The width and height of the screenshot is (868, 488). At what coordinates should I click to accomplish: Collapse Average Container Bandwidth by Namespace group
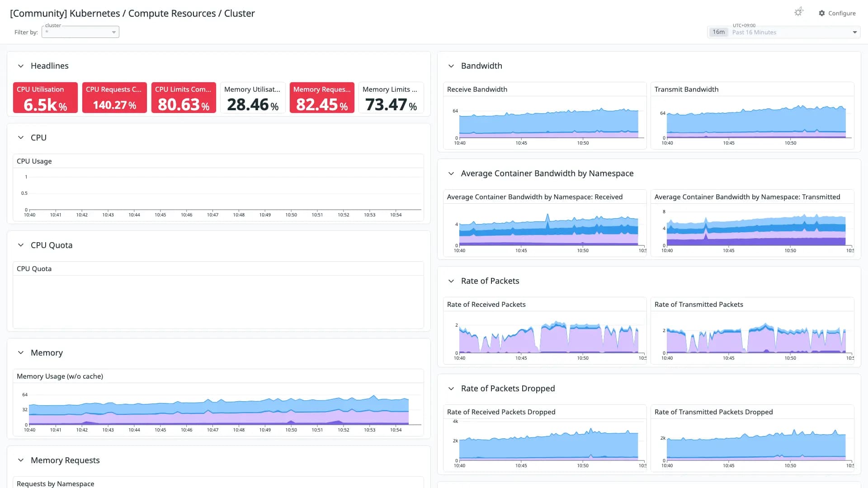(451, 174)
